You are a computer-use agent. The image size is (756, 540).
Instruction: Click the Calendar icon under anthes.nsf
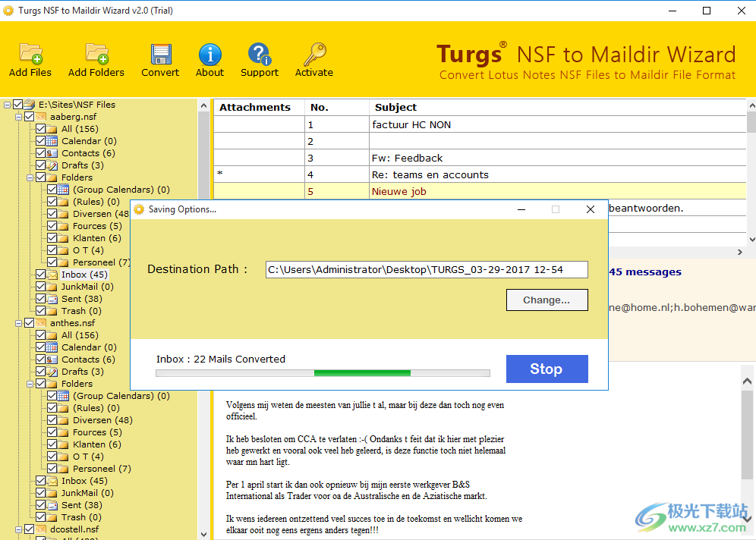[52, 347]
